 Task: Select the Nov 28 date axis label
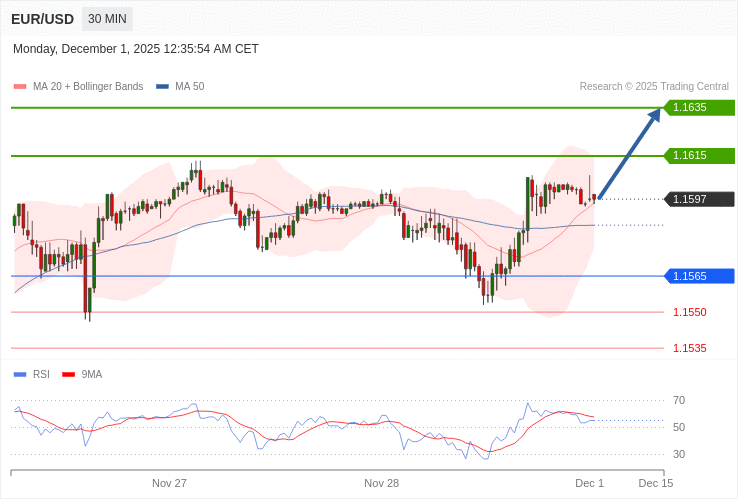(x=381, y=483)
